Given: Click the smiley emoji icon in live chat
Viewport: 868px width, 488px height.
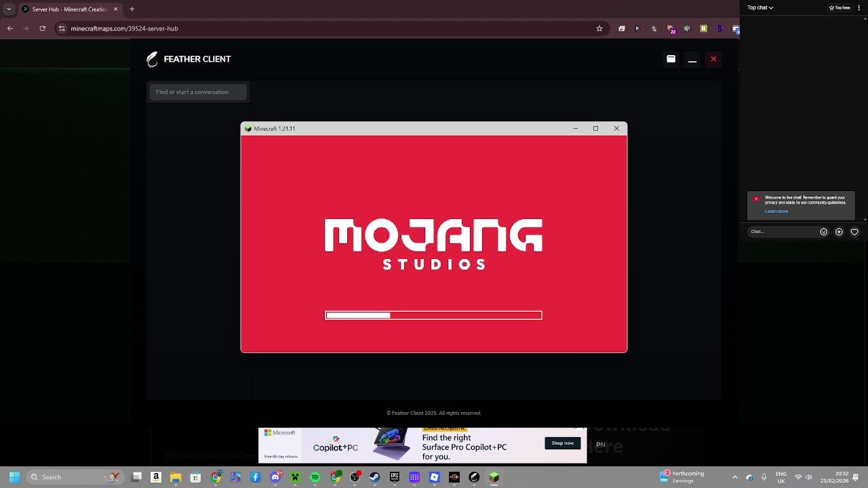Looking at the screenshot, I should [x=824, y=232].
